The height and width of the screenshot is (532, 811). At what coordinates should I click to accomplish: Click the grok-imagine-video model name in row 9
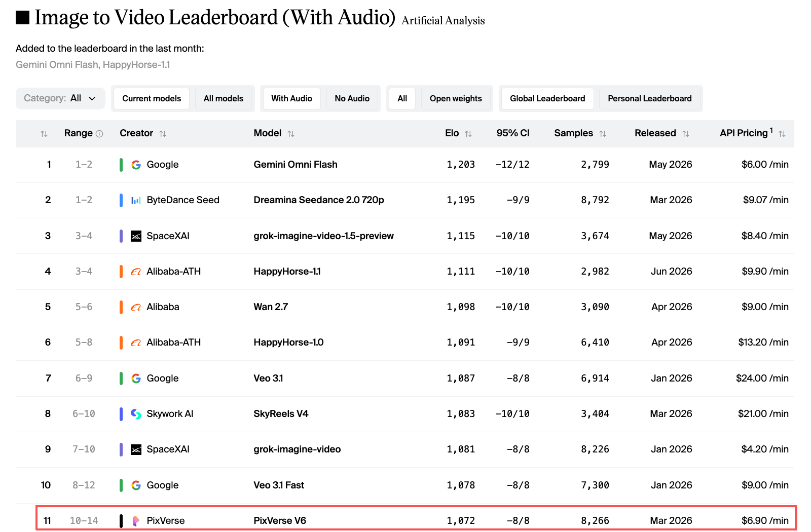(297, 449)
